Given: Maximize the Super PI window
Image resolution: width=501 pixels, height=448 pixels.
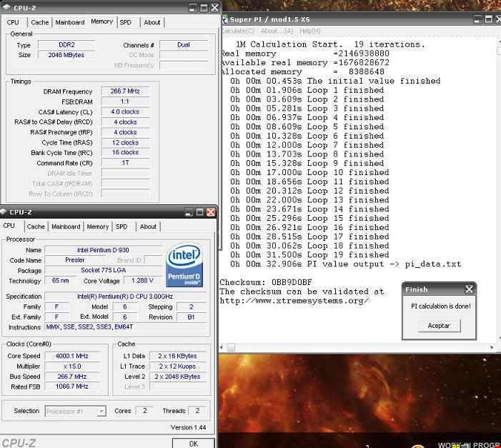Looking at the screenshot, I should click(489, 19).
